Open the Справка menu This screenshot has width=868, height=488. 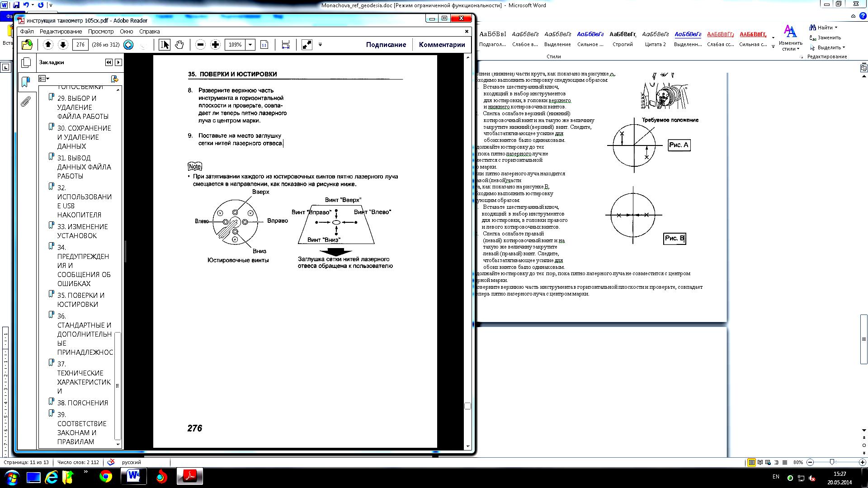click(x=150, y=32)
